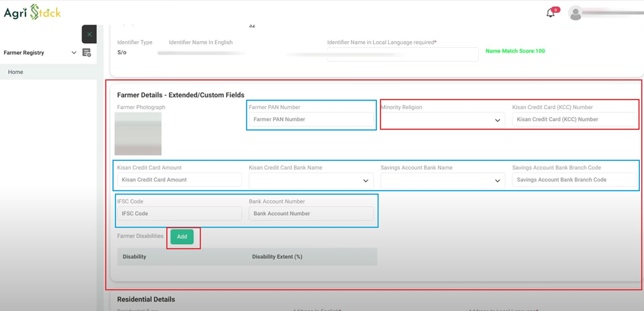The width and height of the screenshot is (644, 311).
Task: Click the Disability Extent (%) column header
Action: [x=277, y=257]
